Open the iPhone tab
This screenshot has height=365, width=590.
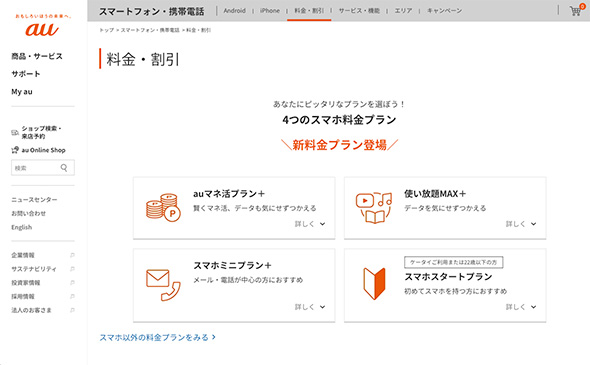click(x=270, y=11)
